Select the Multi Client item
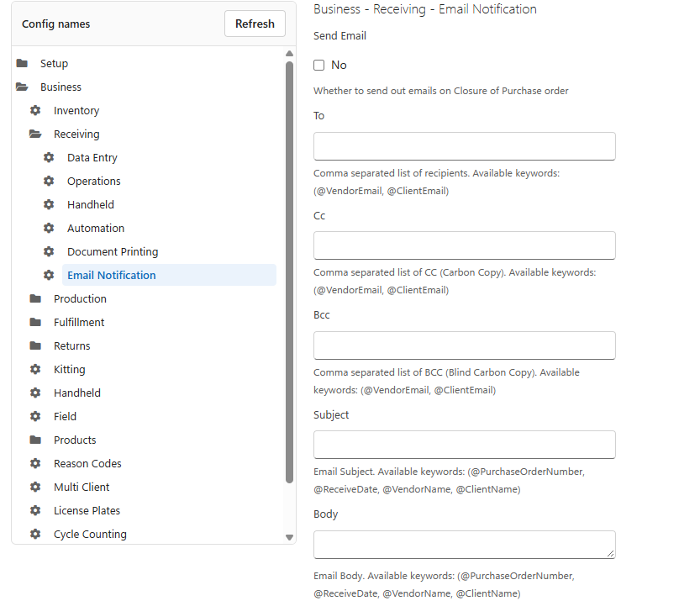Image resolution: width=700 pixels, height=601 pixels. 82,488
